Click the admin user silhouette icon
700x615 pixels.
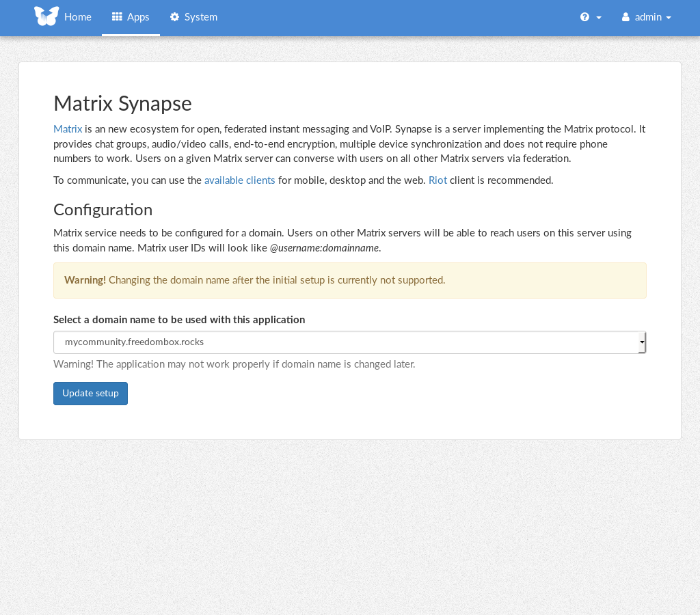625,17
